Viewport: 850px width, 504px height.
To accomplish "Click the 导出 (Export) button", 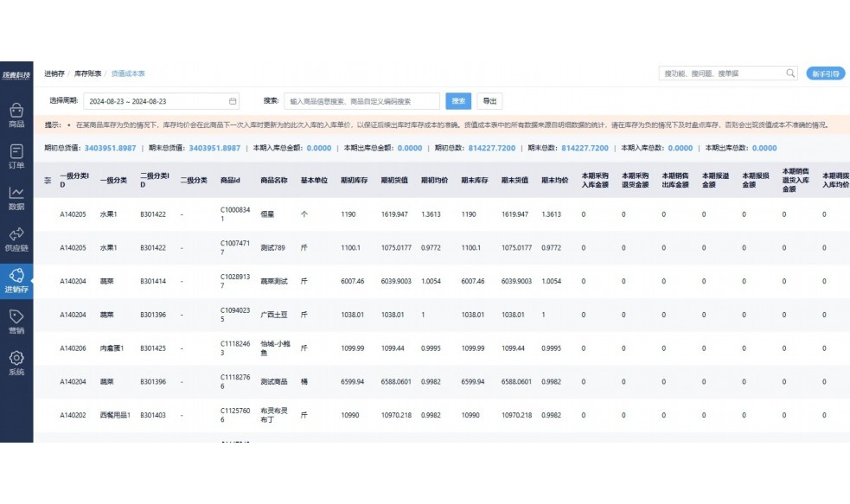I will [489, 101].
